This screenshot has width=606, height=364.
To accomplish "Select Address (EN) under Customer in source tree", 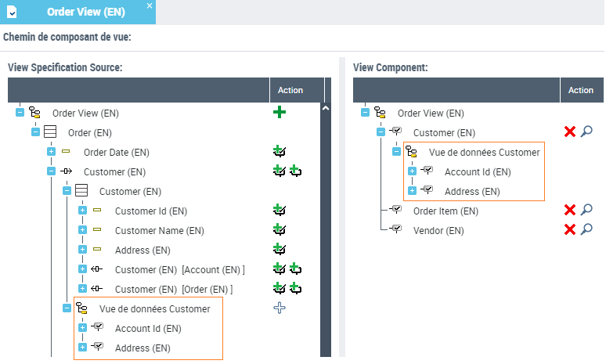I will 142,250.
